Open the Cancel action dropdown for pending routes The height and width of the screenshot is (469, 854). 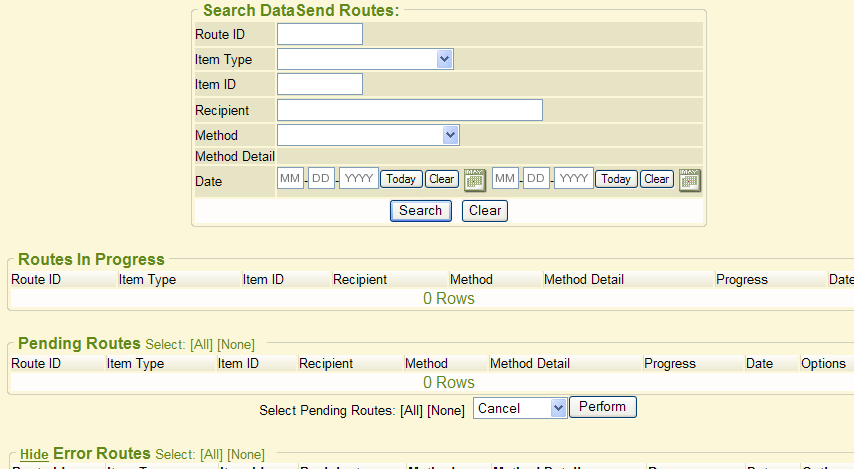coord(520,408)
